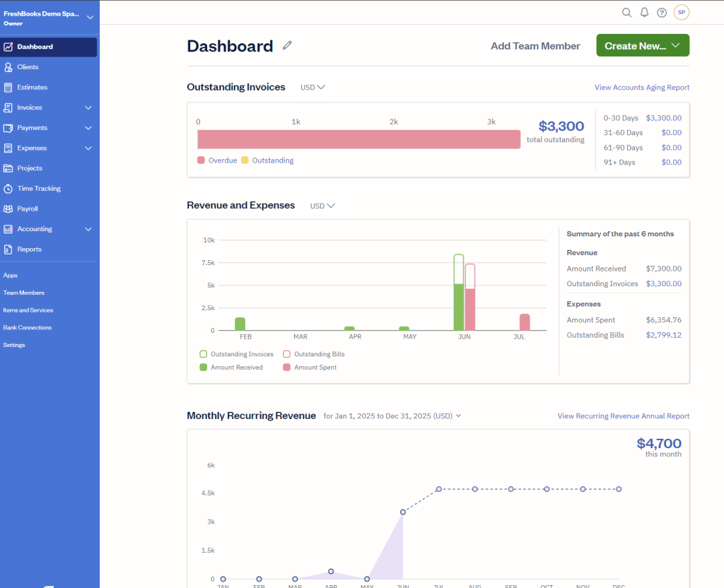The height and width of the screenshot is (588, 724).
Task: Open the help question mark icon
Action: pos(662,13)
